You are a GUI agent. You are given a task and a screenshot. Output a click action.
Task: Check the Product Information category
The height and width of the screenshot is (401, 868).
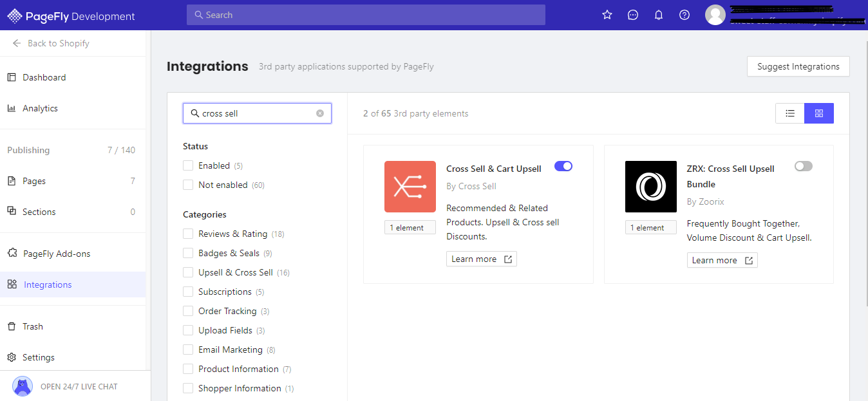188,369
